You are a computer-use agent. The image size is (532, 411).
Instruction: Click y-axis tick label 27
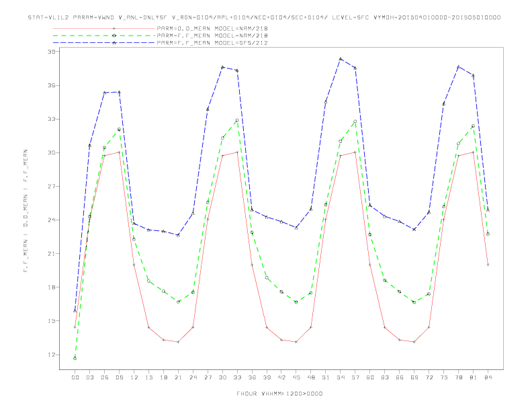coord(52,186)
